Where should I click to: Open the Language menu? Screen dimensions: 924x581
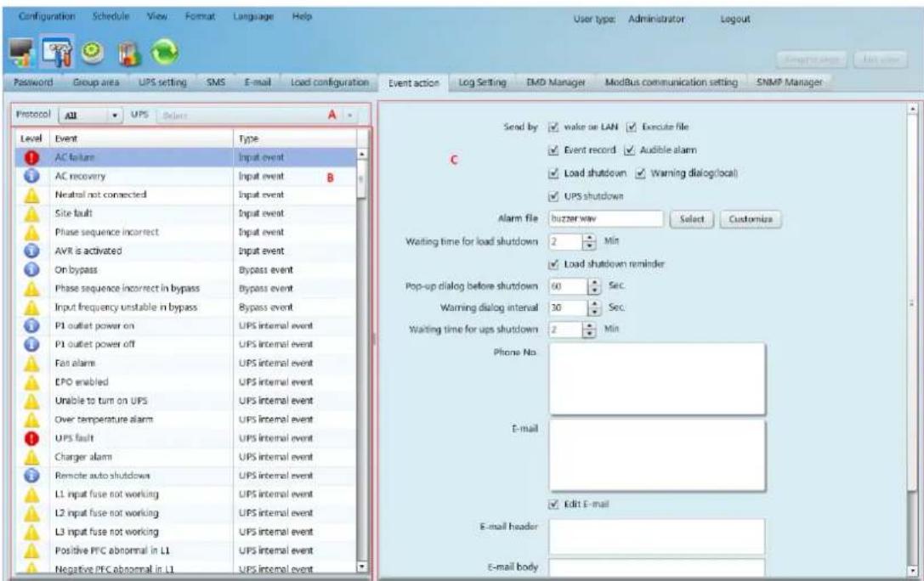[x=253, y=16]
